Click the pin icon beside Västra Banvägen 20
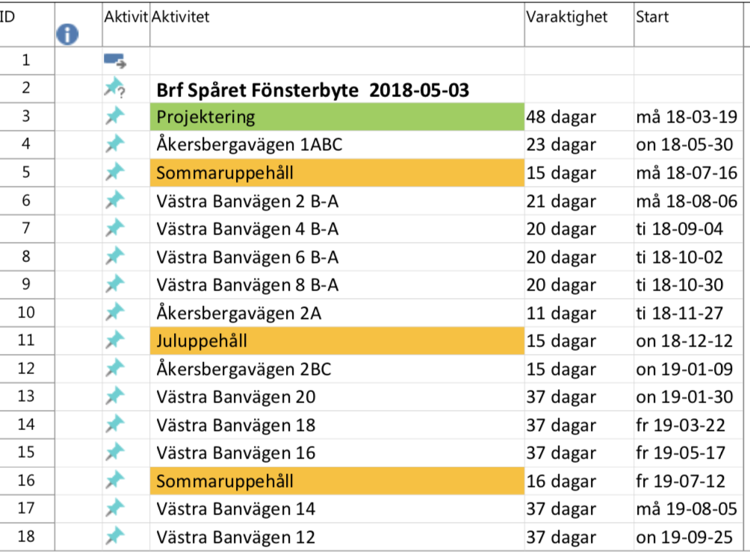Image resolution: width=750 pixels, height=560 pixels. 114,396
